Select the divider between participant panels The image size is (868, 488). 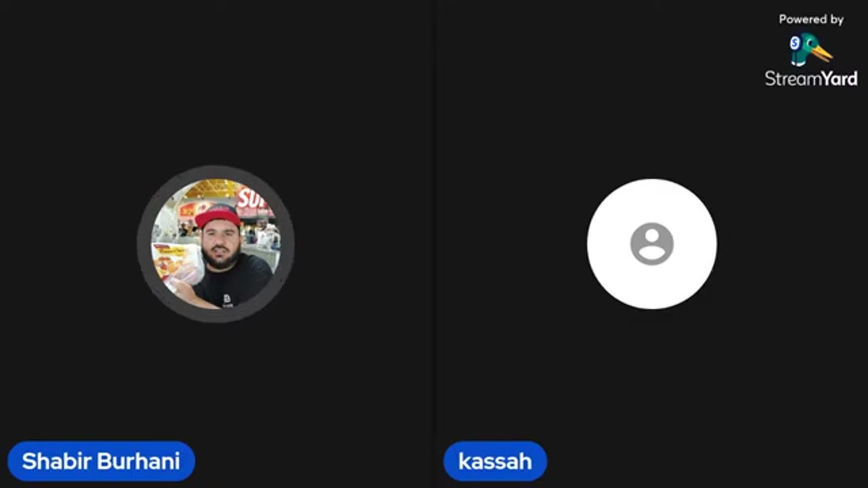click(434, 244)
